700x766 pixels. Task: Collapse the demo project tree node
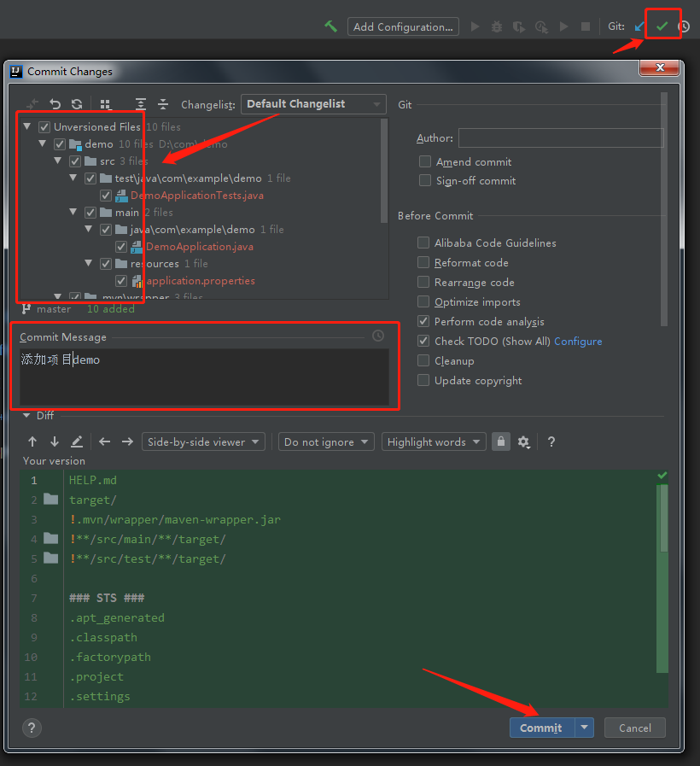pyautogui.click(x=43, y=143)
